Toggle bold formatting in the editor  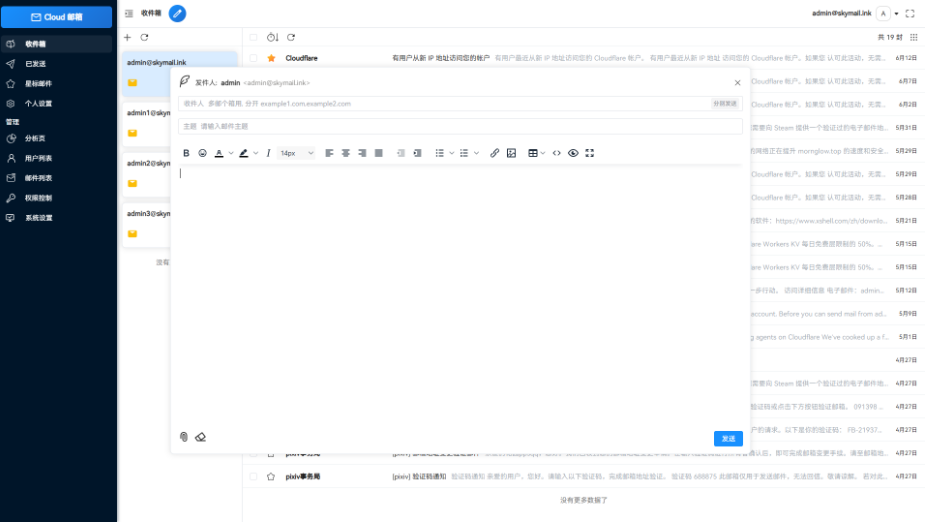click(188, 155)
